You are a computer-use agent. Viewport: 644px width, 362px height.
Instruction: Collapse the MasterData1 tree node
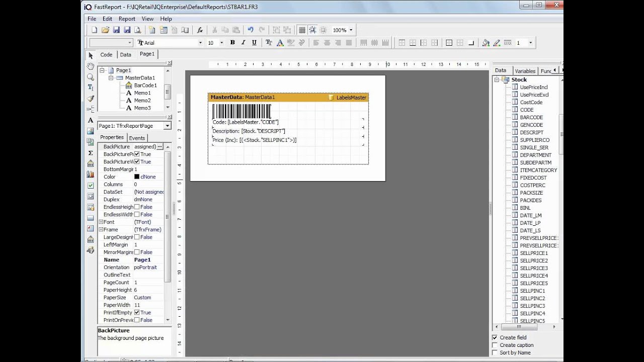pyautogui.click(x=111, y=78)
